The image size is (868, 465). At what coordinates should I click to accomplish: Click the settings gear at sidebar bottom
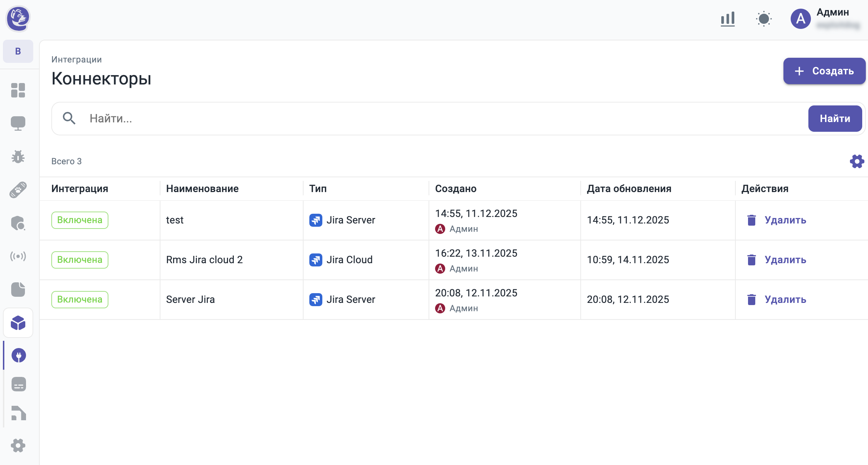[18, 445]
